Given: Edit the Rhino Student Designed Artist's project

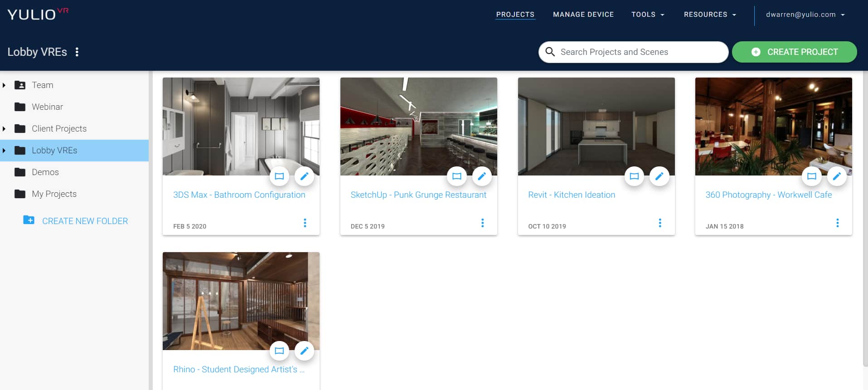Looking at the screenshot, I should (305, 351).
